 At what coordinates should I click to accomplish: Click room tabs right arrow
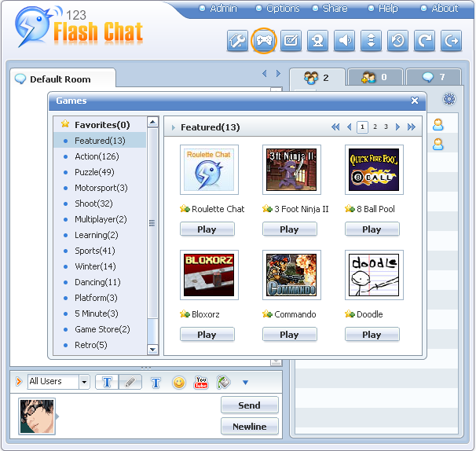[278, 74]
